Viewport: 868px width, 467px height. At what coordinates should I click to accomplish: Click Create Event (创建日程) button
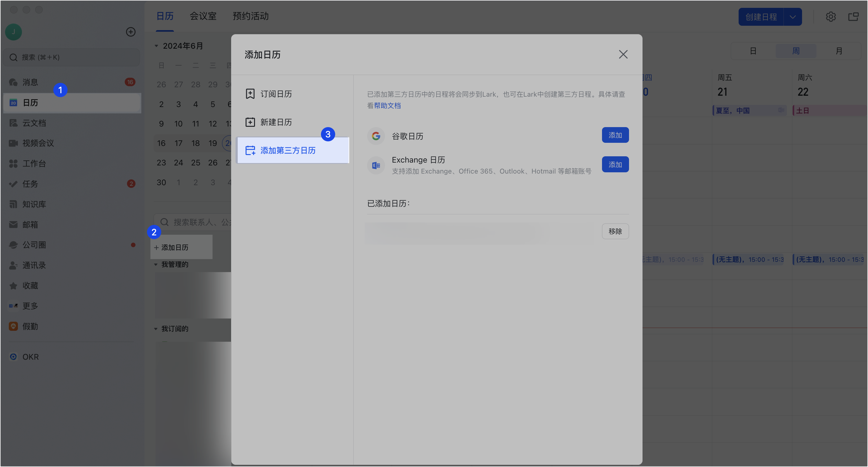click(x=761, y=17)
